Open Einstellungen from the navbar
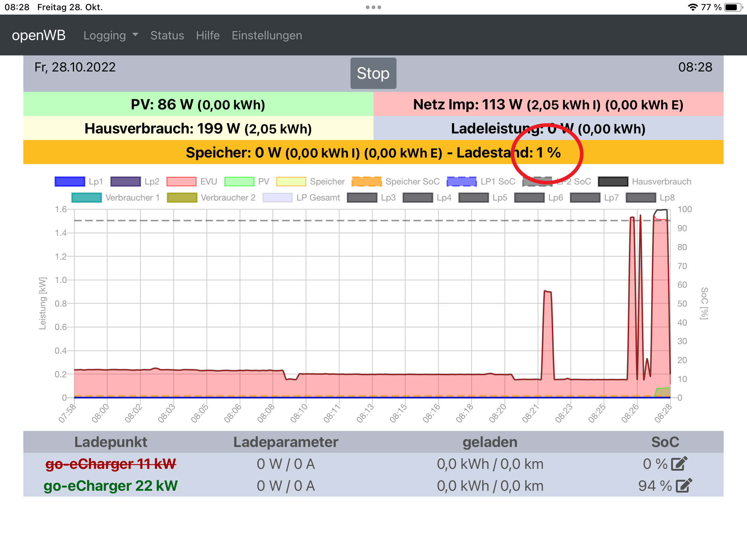The image size is (747, 560). (267, 35)
